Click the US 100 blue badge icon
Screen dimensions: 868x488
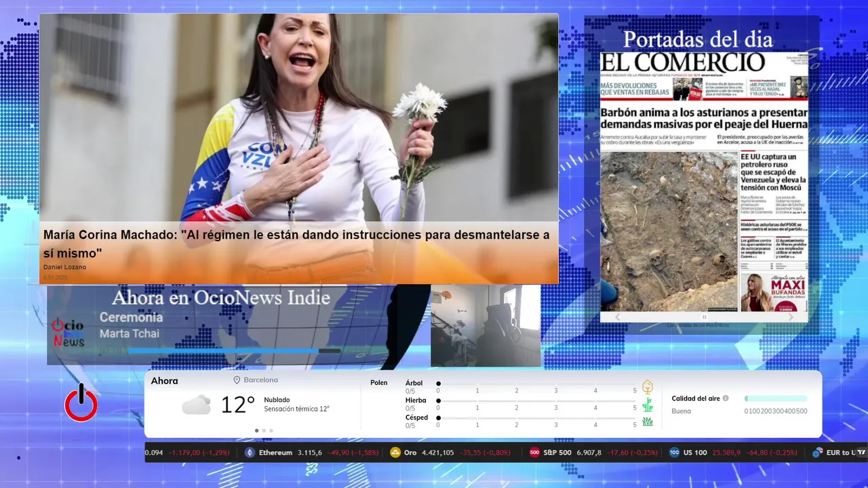tap(674, 453)
